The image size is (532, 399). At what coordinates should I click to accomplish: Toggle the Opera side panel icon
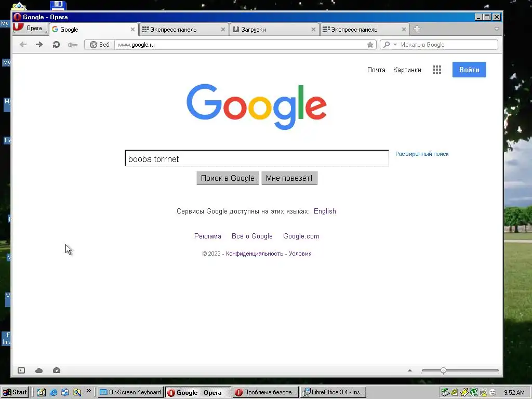(x=21, y=370)
